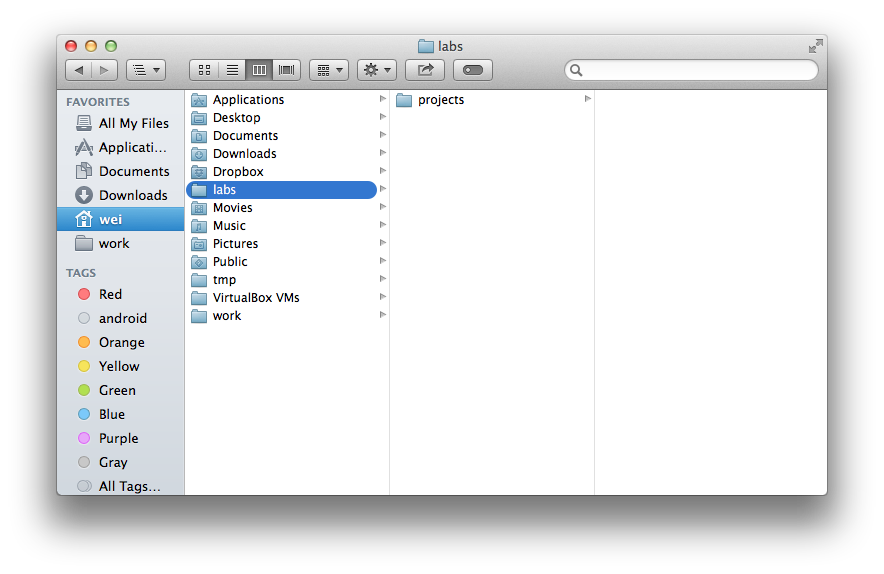Screen dimensions: 884x574
Task: Switch to Cover Flow view
Action: [286, 70]
